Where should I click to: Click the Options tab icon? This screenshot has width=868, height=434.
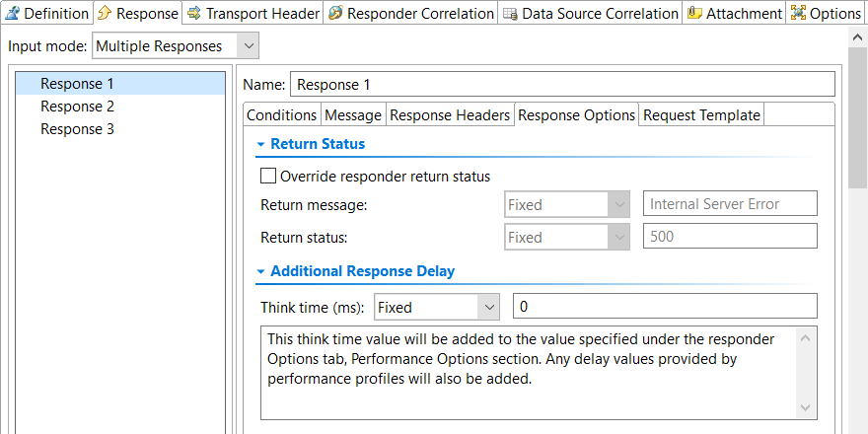point(798,13)
